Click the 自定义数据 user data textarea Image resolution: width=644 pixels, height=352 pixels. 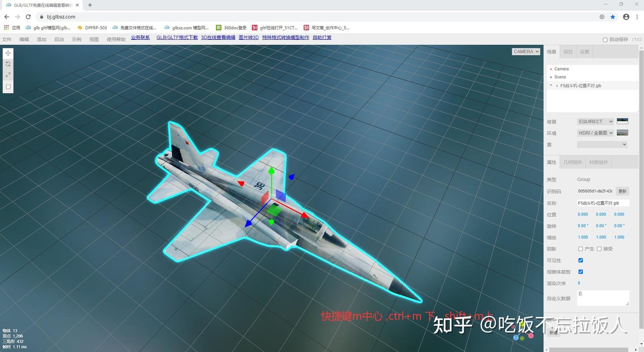pyautogui.click(x=603, y=298)
